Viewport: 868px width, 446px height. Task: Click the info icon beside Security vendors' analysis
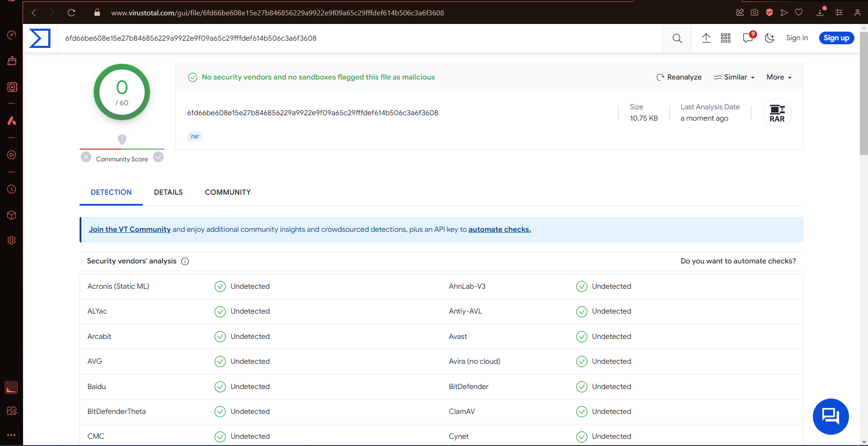click(185, 261)
